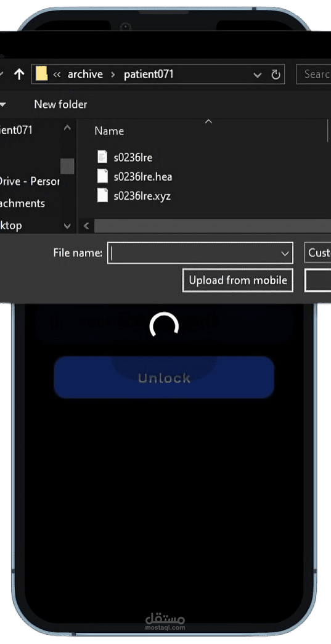This screenshot has width=331, height=644.
Task: Expand the navigation pane down chevron
Action: click(67, 226)
